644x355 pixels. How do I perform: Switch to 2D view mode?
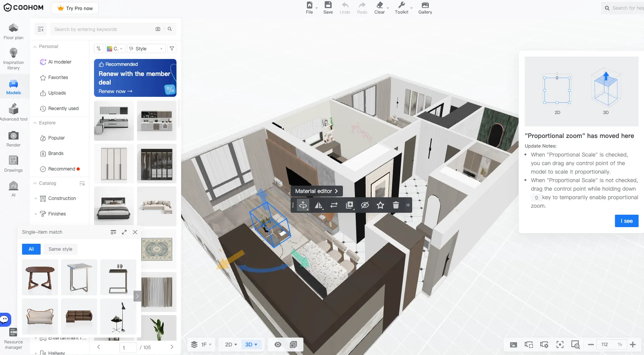[231, 345]
